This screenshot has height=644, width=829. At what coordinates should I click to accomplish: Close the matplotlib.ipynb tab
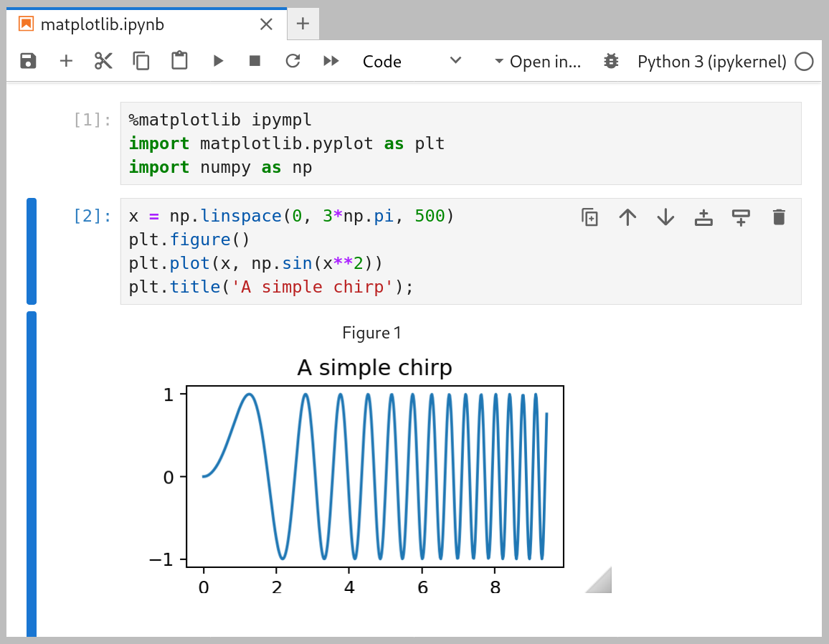tap(267, 24)
